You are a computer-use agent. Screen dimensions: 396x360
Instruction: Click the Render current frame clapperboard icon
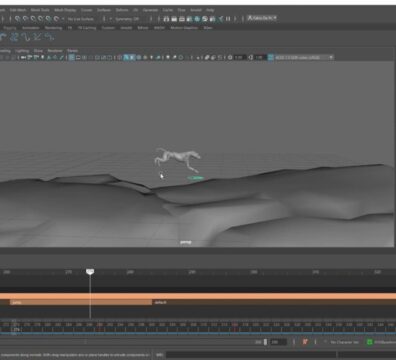pyautogui.click(x=174, y=19)
